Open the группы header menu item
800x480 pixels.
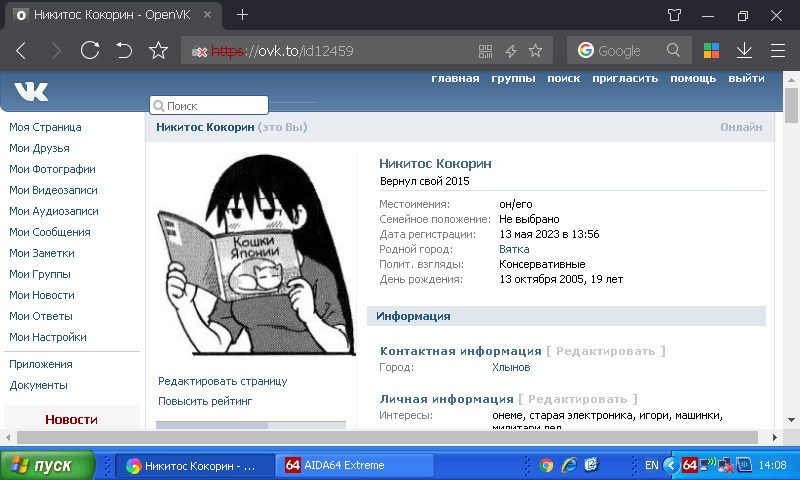[513, 79]
